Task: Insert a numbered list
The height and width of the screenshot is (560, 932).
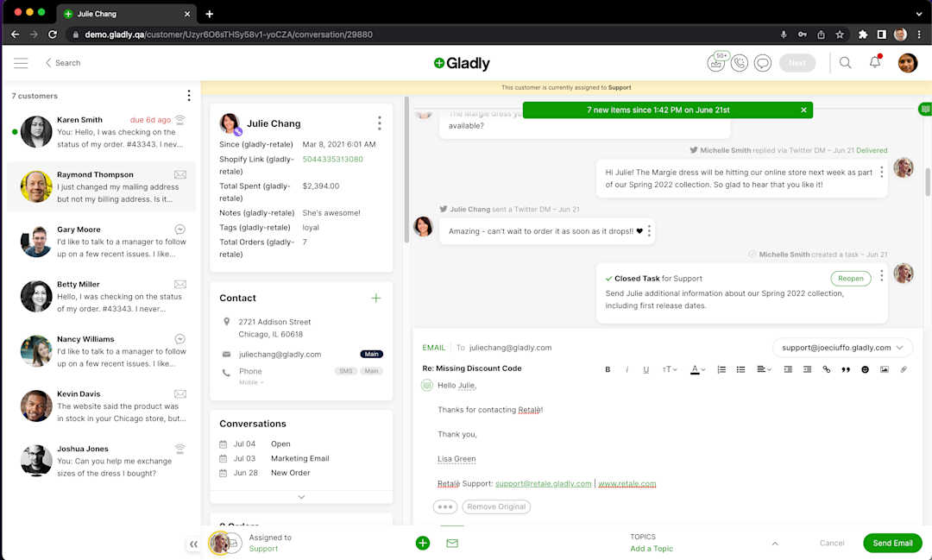Action: [721, 370]
